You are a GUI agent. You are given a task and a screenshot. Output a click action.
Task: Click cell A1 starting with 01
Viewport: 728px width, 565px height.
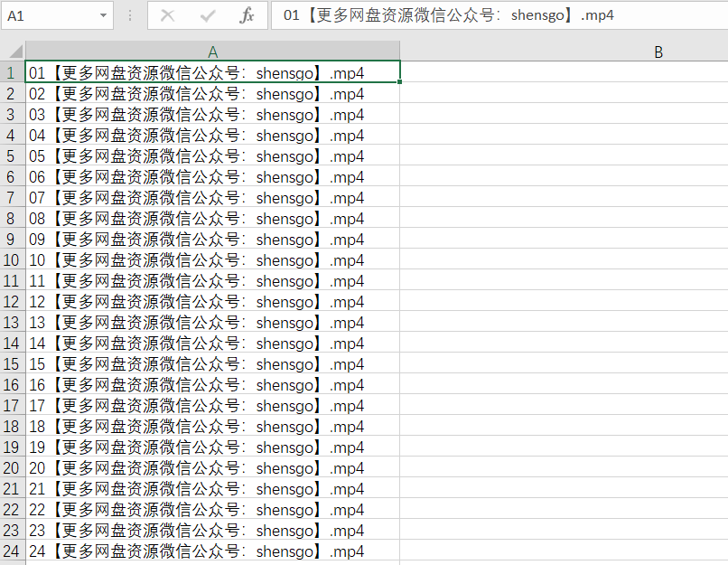pos(212,72)
